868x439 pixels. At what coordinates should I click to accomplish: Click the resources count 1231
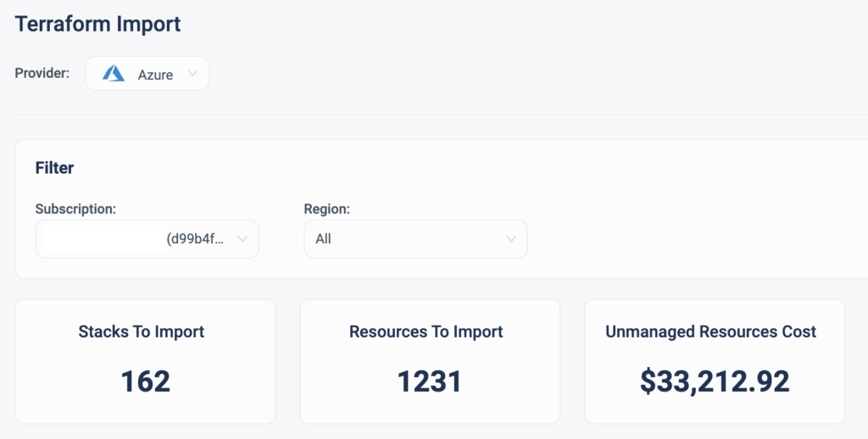click(430, 381)
